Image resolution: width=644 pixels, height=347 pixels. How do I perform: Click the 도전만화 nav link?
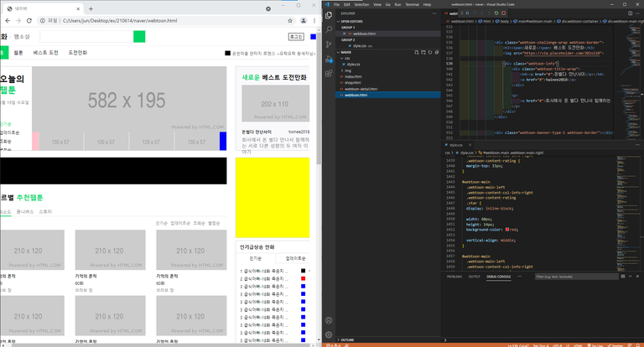pos(78,53)
